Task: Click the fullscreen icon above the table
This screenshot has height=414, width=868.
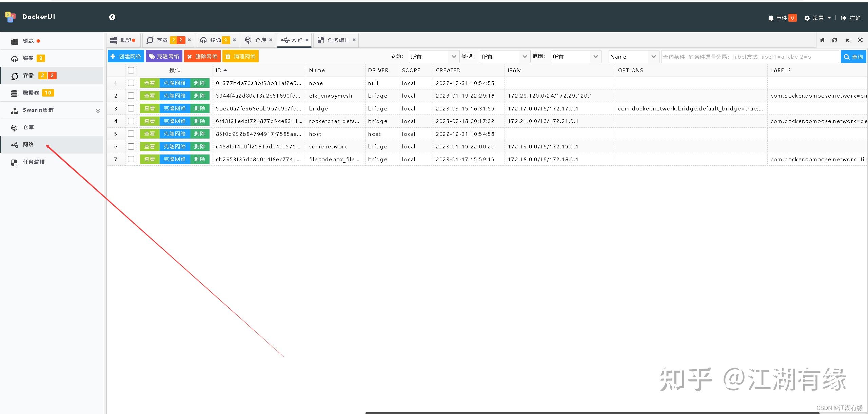Action: [861, 40]
